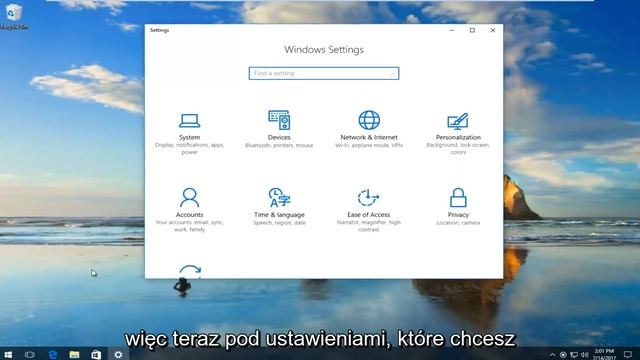The width and height of the screenshot is (640, 360).
Task: Open the Action Center notifications icon
Action: [628, 355]
